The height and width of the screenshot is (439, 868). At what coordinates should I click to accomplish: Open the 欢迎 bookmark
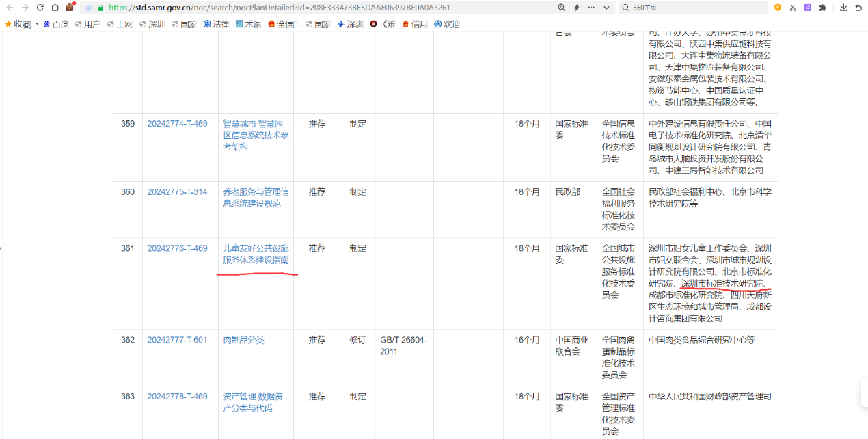point(447,24)
